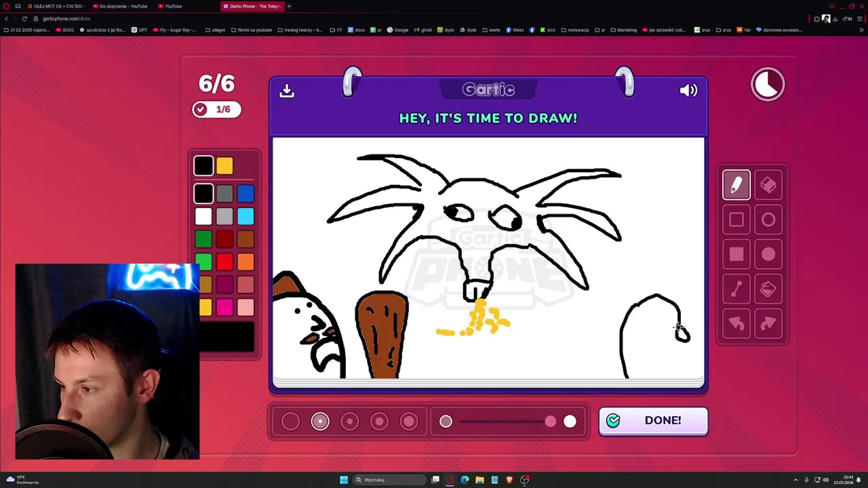Open the allegro bookmark folder

[215, 30]
